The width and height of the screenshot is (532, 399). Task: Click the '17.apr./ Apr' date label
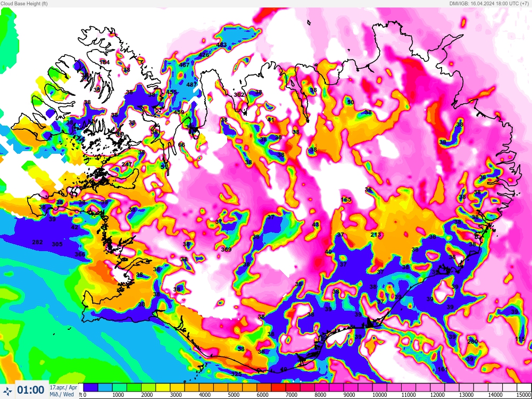coord(63,387)
